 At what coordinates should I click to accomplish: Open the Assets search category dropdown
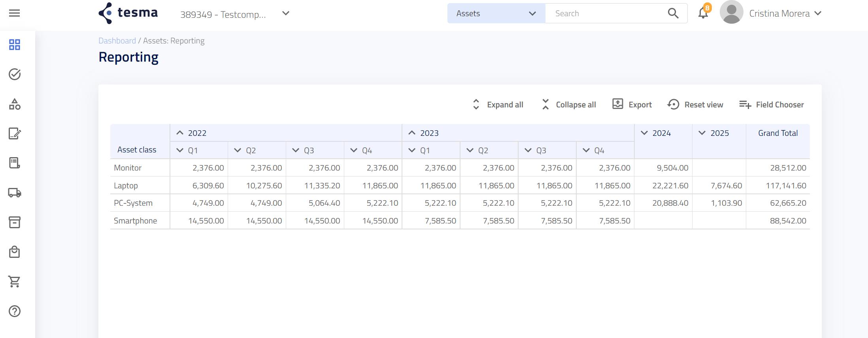click(x=496, y=13)
